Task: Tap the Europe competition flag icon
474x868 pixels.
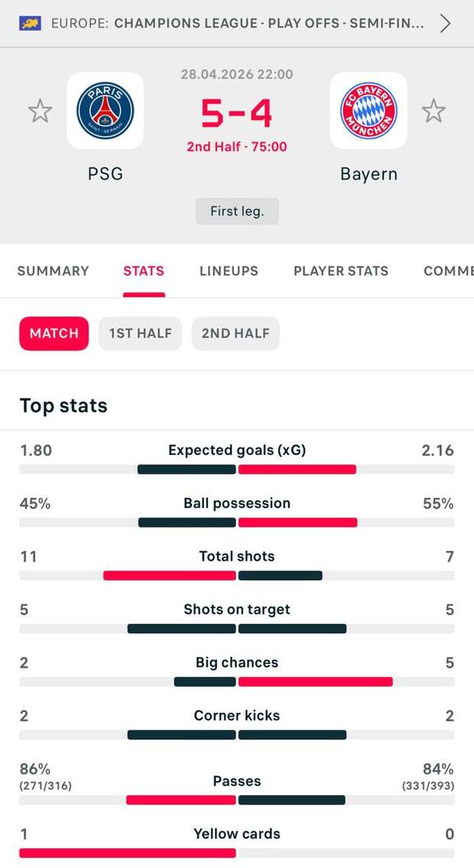Action: pyautogui.click(x=30, y=23)
